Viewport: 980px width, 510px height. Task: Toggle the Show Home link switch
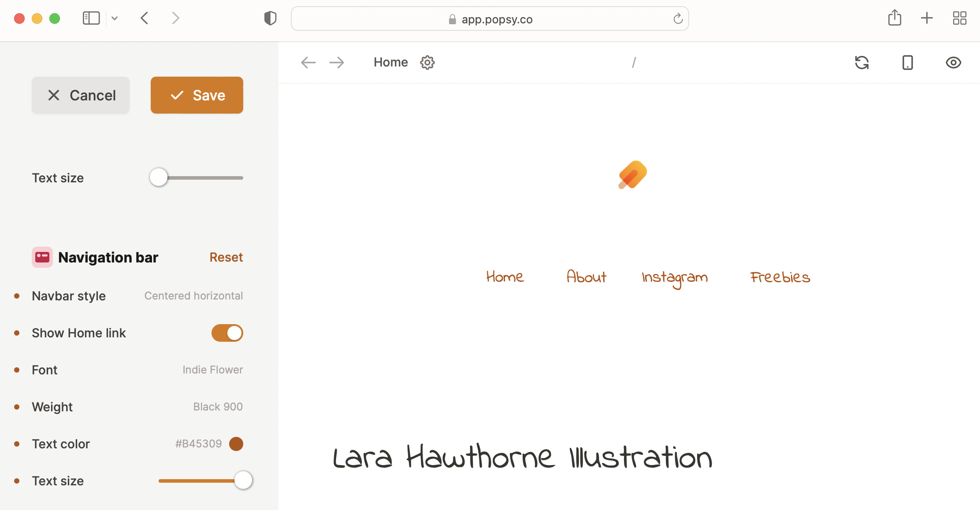click(x=227, y=333)
